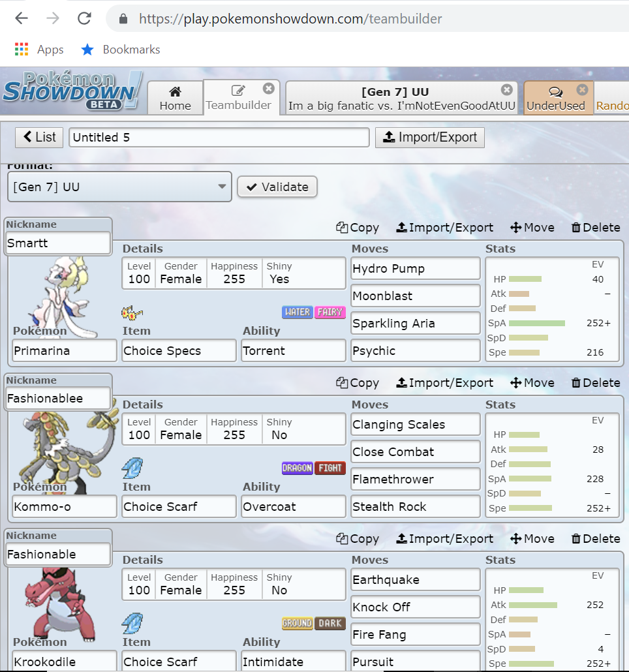Viewport: 629px width, 672px height.
Task: Select the Moonblast move field
Action: tap(415, 296)
